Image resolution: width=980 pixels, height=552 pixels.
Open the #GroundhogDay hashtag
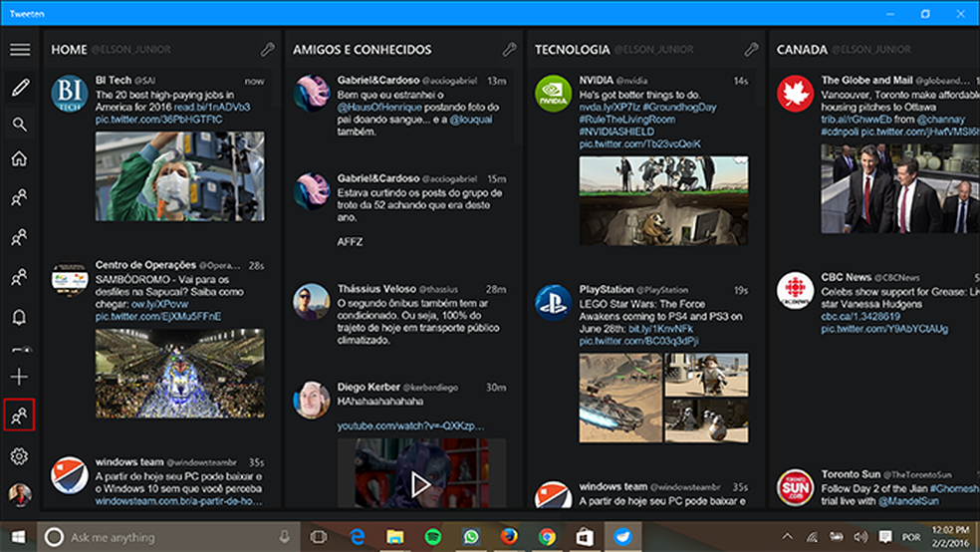(679, 107)
